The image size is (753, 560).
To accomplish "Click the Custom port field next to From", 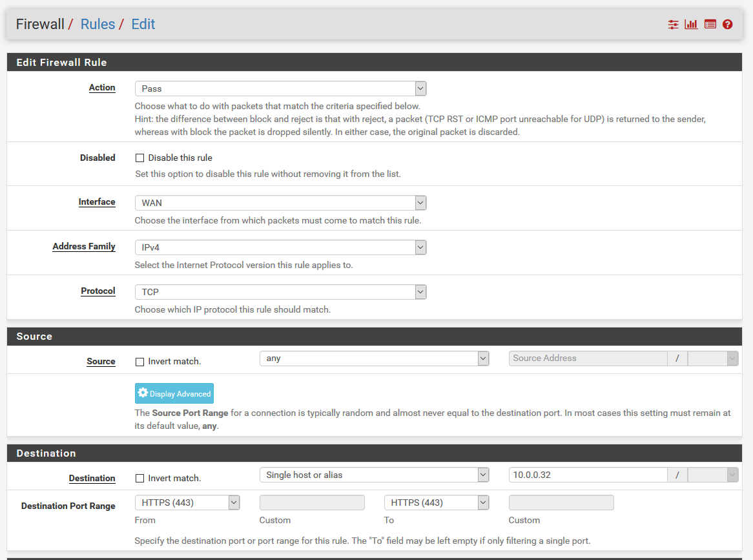I will (312, 502).
